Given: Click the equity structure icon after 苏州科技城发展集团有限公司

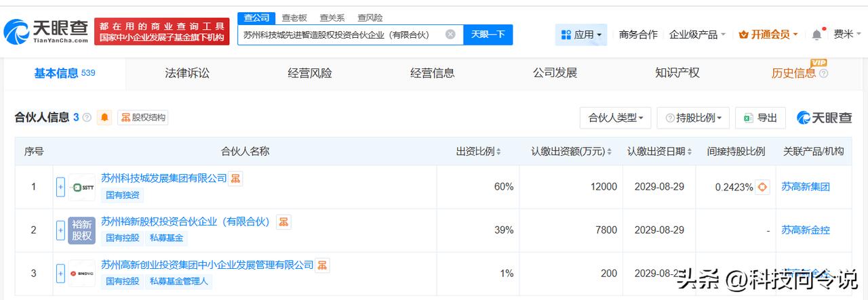Looking at the screenshot, I should pos(235,179).
